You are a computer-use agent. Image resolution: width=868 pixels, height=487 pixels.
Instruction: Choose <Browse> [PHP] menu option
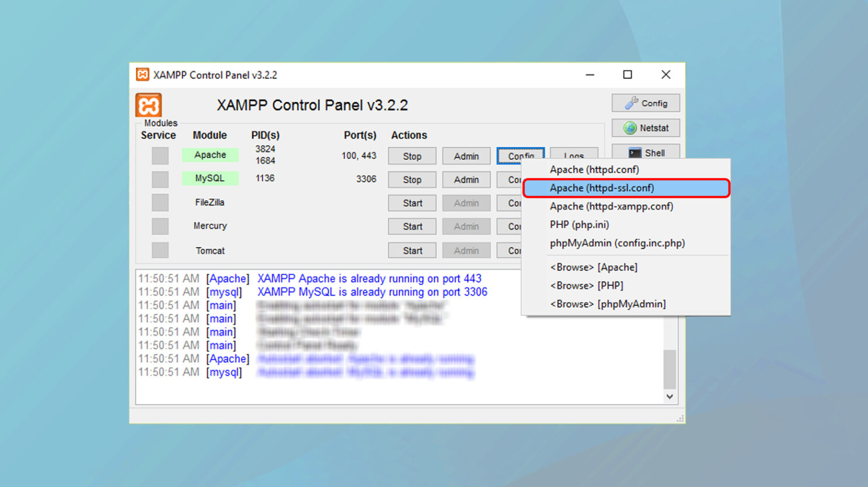point(587,286)
